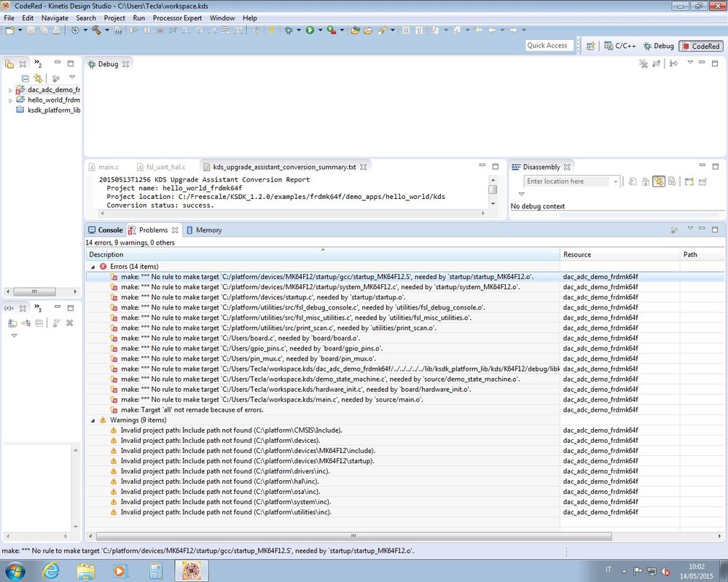Open the Window menu

tap(222, 18)
